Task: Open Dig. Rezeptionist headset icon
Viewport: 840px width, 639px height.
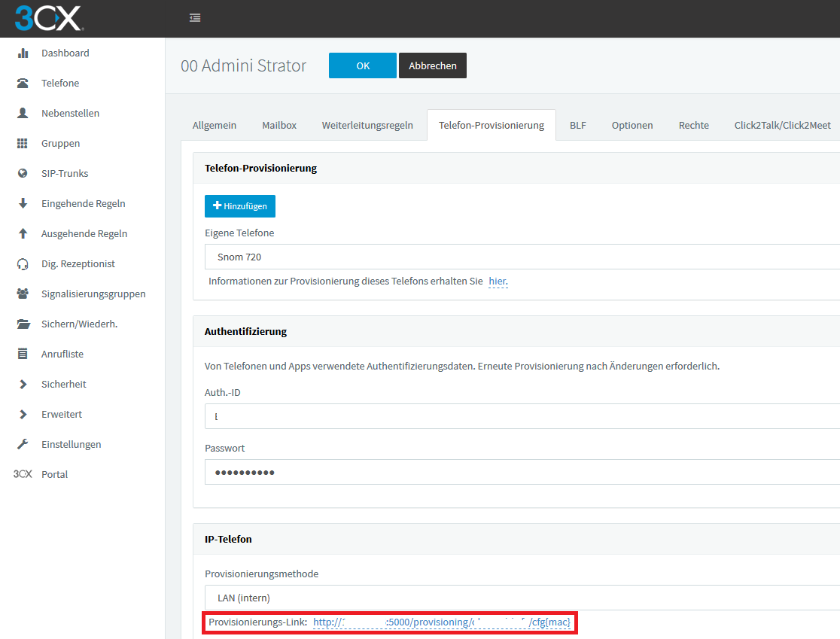Action: tap(23, 264)
